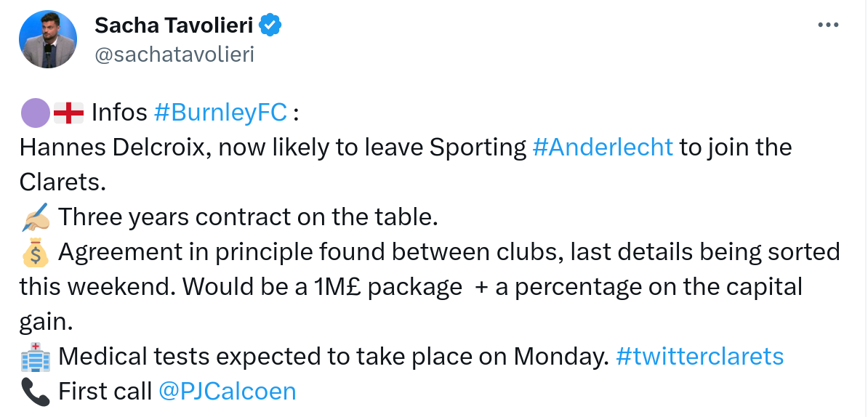Screen dimensions: 868x417
Task: Follow the #Anderlecht hashtag link
Action: pos(603,147)
